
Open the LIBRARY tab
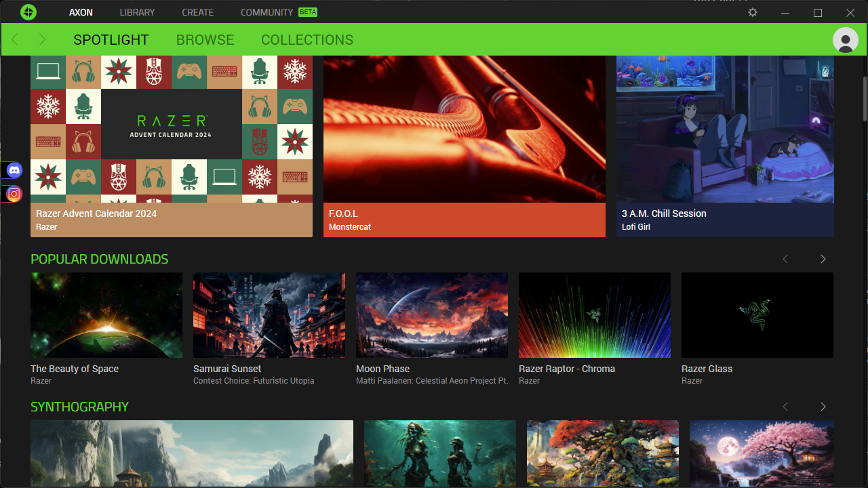137,12
